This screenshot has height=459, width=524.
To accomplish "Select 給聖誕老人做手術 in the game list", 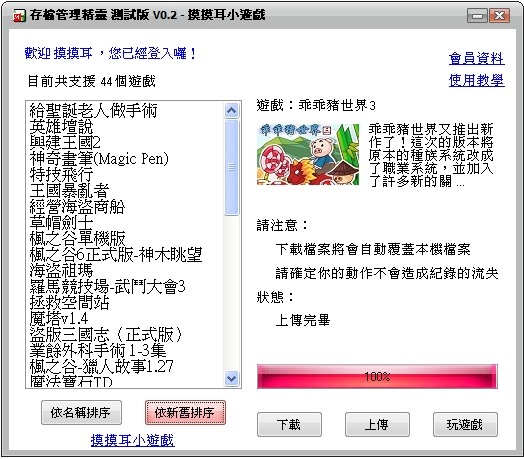I will click(x=125, y=111).
